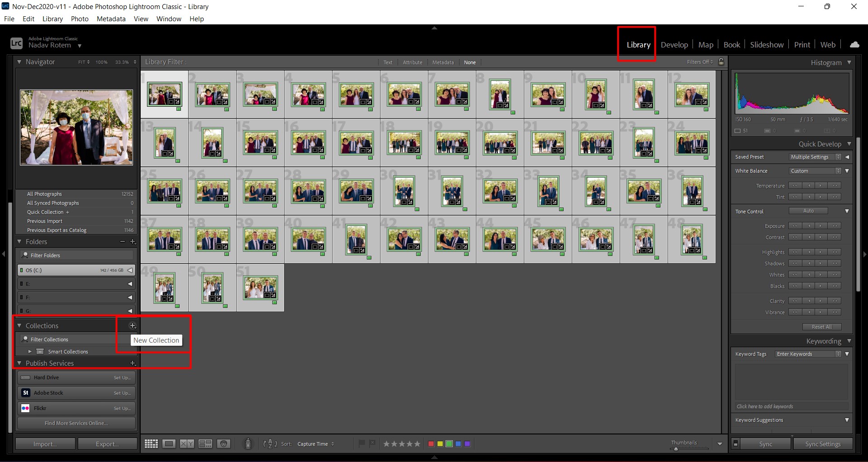Image resolution: width=868 pixels, height=462 pixels.
Task: Add new collection with plus icon
Action: click(133, 325)
